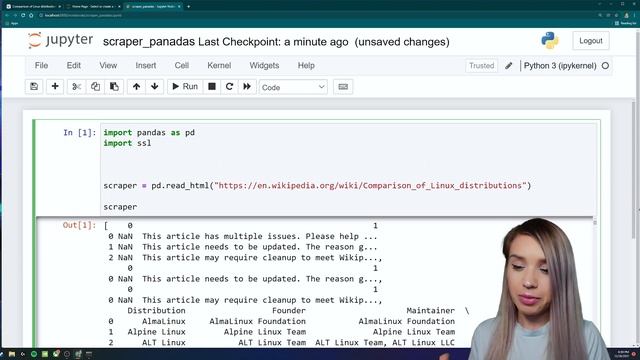This screenshot has height=360, width=640.
Task: Click the pd.read_html Wikipedia URL line
Action: click(317, 186)
